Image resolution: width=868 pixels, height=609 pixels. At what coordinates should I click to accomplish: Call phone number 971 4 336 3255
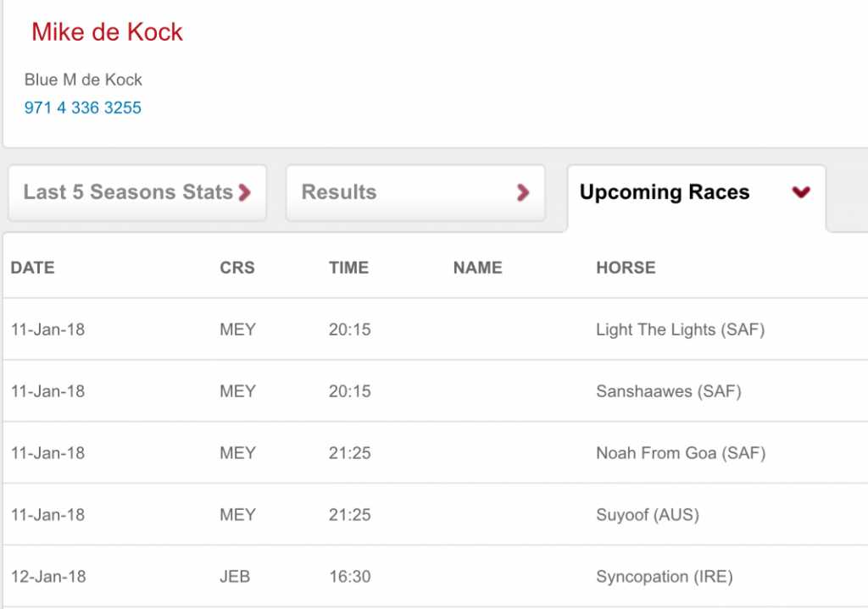pos(83,108)
